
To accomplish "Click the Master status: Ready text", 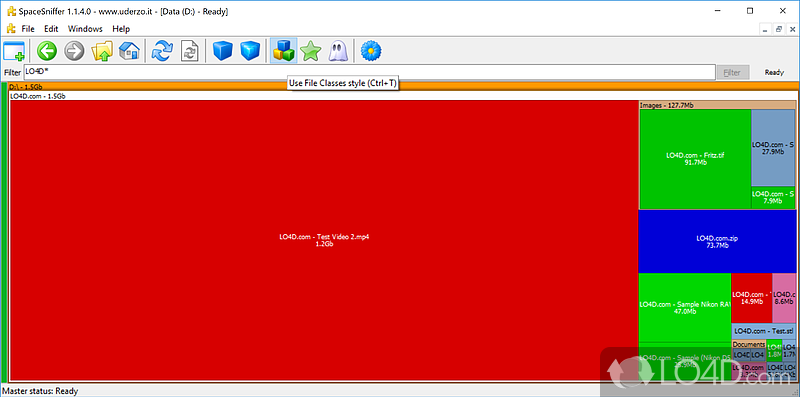I will [x=40, y=391].
